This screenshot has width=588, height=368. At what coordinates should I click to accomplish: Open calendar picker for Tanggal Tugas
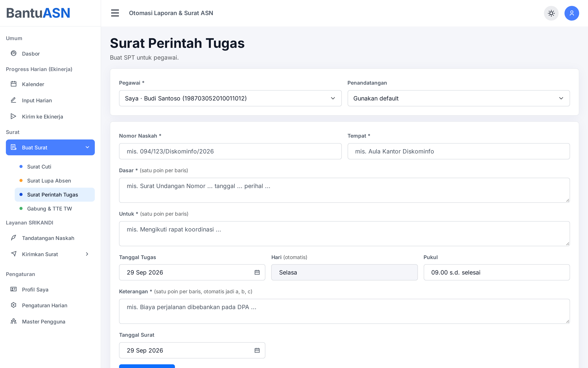[x=257, y=272]
